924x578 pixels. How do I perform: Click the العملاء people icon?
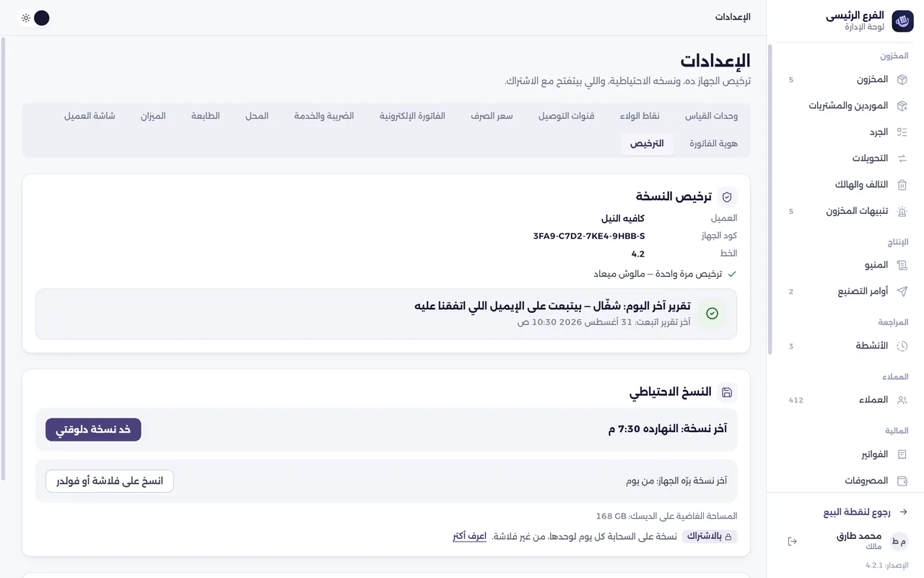(x=902, y=400)
